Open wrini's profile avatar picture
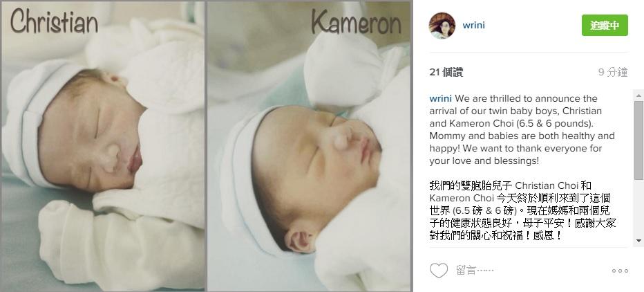This screenshot has height=292, width=644. (442, 26)
